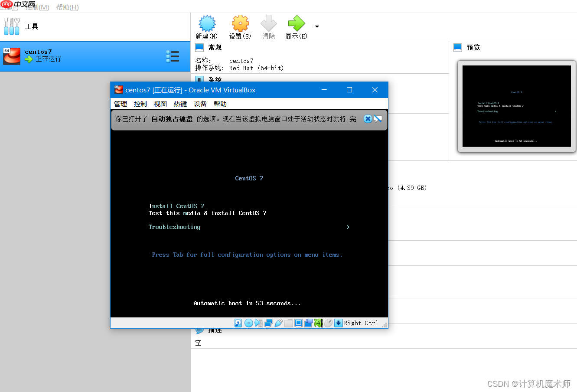Select the 工具 tools icon in the sidebar

point(12,26)
